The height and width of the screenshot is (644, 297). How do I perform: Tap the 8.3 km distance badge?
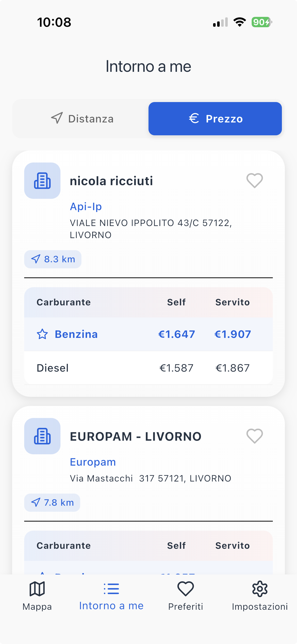[x=53, y=259]
